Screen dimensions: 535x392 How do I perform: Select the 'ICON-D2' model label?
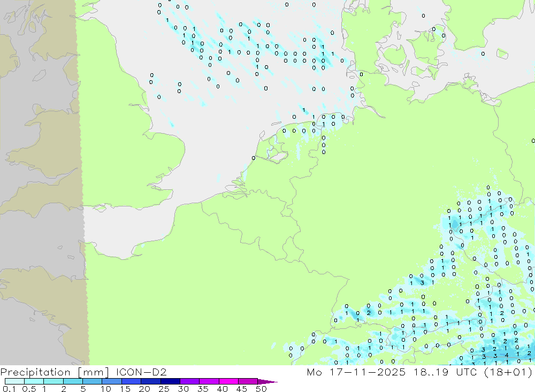pos(141,372)
